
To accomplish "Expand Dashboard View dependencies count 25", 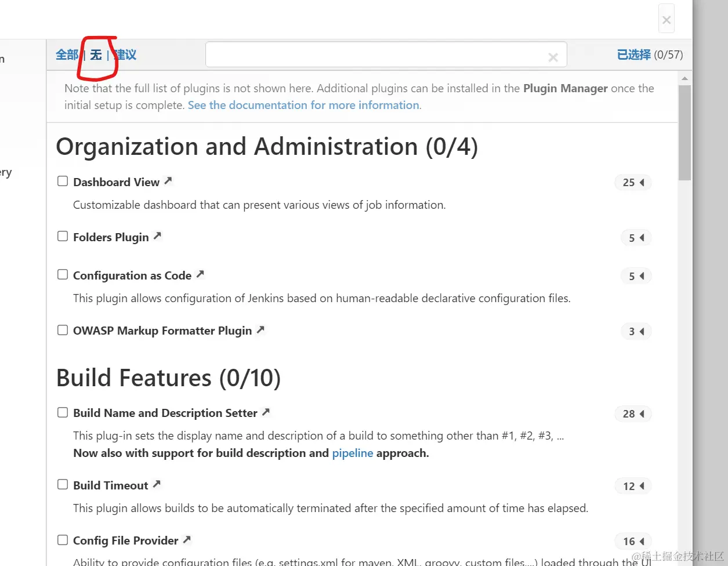I will point(633,183).
